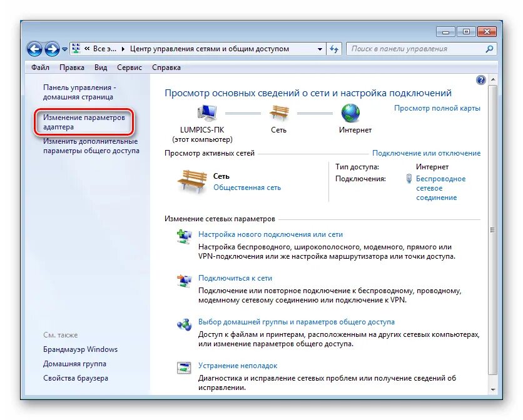The image size is (523, 420).
Task: Open 'Брандмауэр Windows' link
Action: 80,349
